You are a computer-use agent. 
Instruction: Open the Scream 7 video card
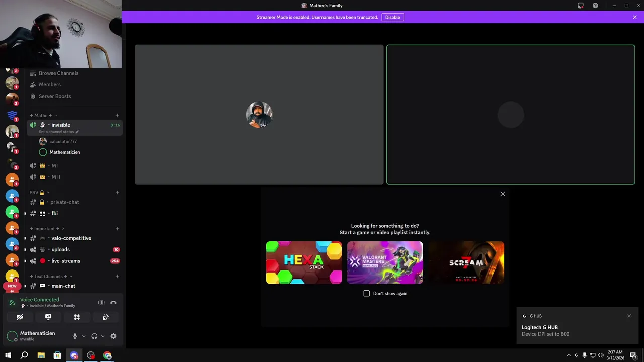466,262
